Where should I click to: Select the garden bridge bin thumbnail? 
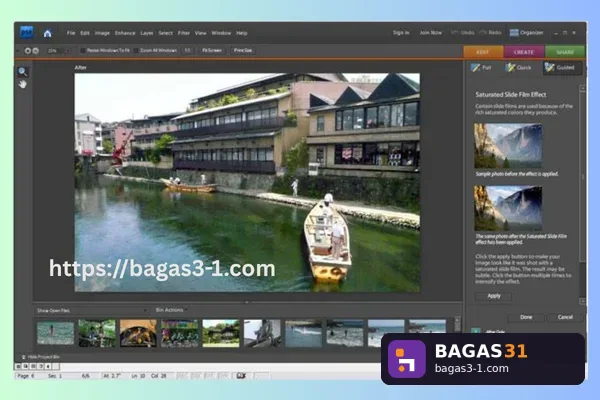click(x=97, y=333)
